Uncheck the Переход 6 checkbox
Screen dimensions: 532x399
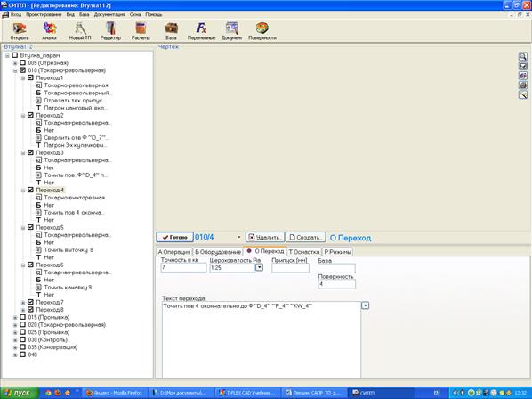point(30,265)
